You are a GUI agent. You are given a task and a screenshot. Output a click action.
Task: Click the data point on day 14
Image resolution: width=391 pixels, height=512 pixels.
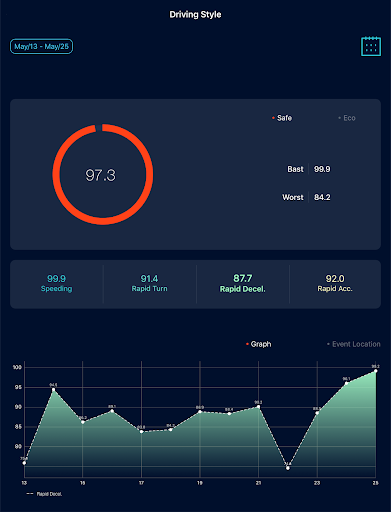[x=53, y=390]
